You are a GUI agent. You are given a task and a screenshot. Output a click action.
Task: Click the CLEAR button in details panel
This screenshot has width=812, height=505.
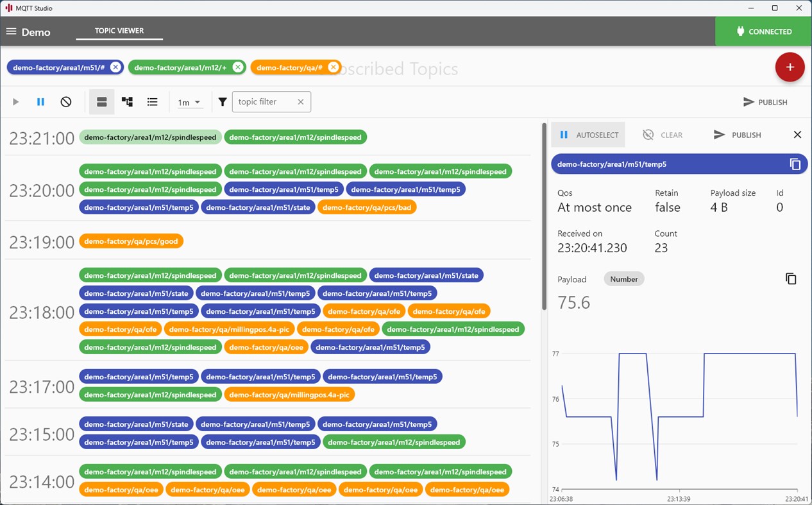[663, 135]
